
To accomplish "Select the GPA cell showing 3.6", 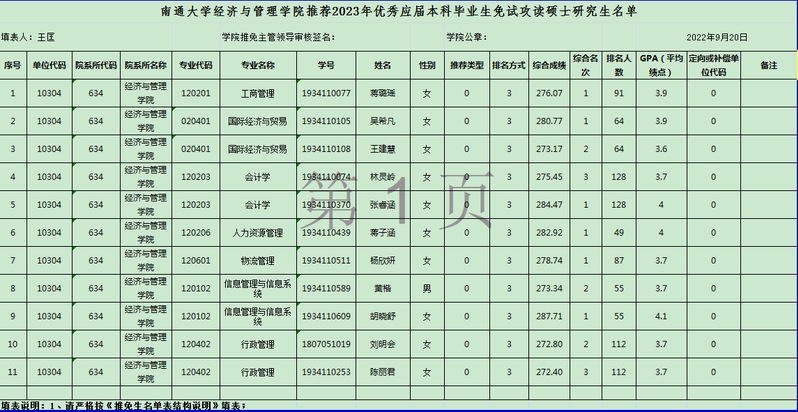I will click(x=663, y=149).
